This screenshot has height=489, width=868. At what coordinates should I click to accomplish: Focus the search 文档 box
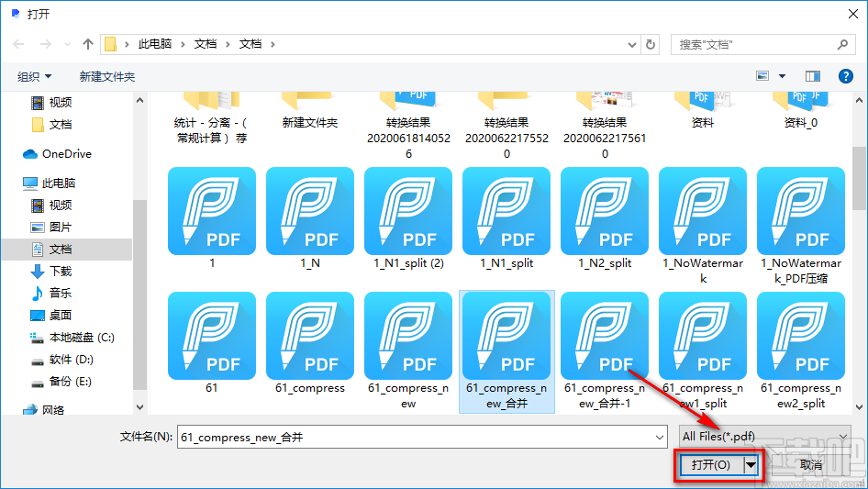[762, 44]
